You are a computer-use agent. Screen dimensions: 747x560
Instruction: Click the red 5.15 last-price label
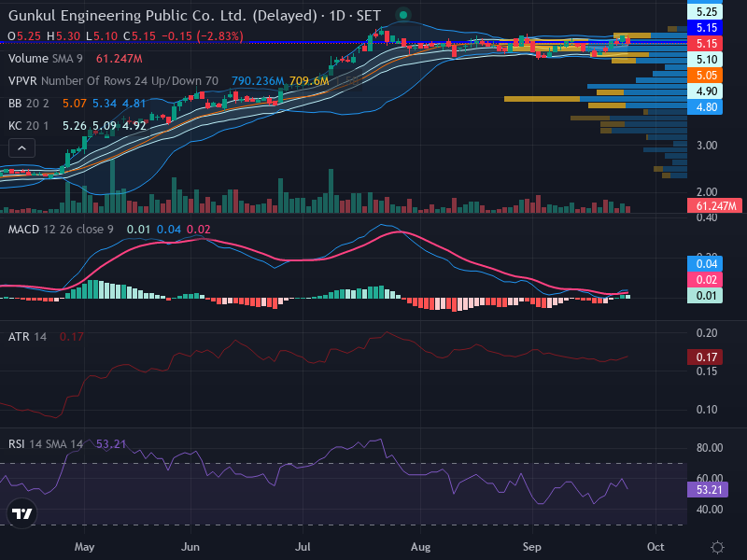click(705, 43)
